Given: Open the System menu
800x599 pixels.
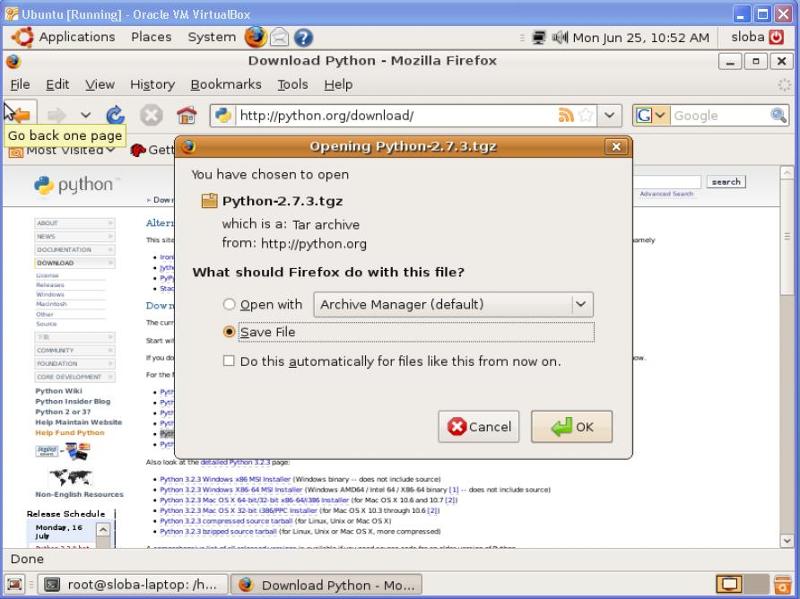Looking at the screenshot, I should pos(212,37).
